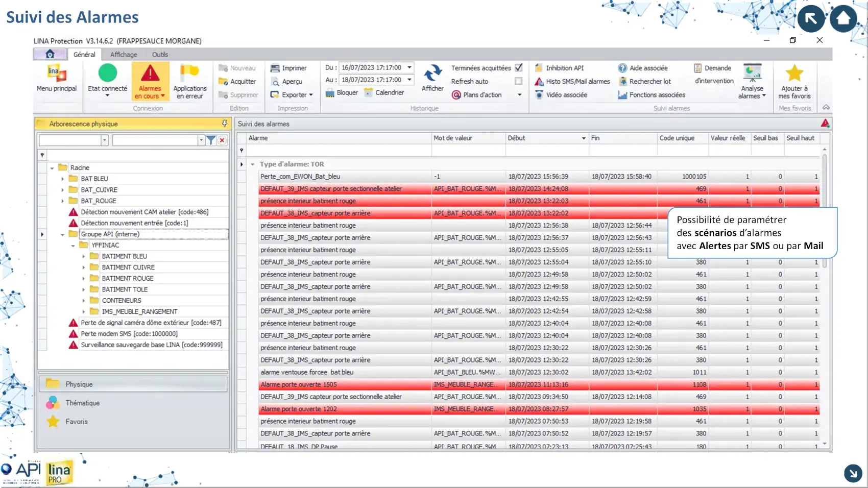Open the Du start date dropdown
The image size is (868, 488).
[x=409, y=67]
